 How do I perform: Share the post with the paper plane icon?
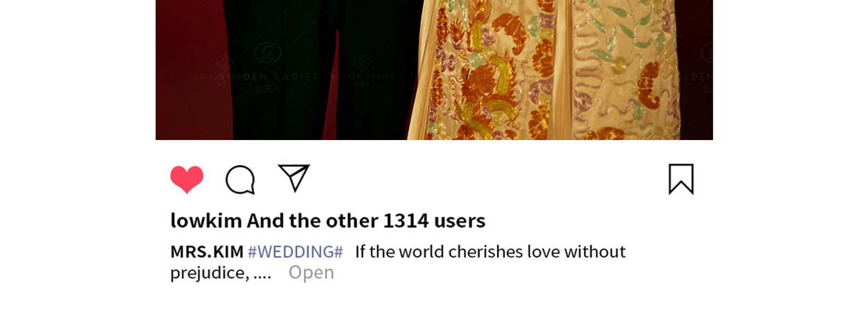[294, 178]
